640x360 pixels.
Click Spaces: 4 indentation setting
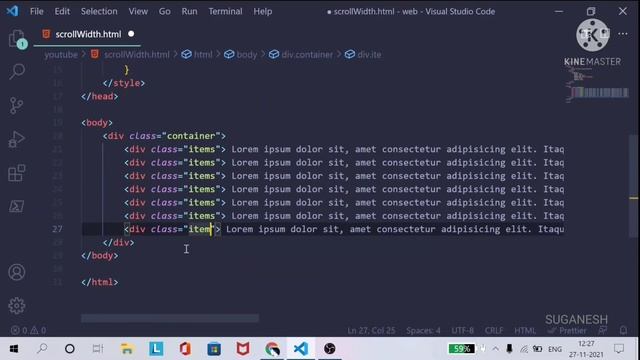coord(423,330)
